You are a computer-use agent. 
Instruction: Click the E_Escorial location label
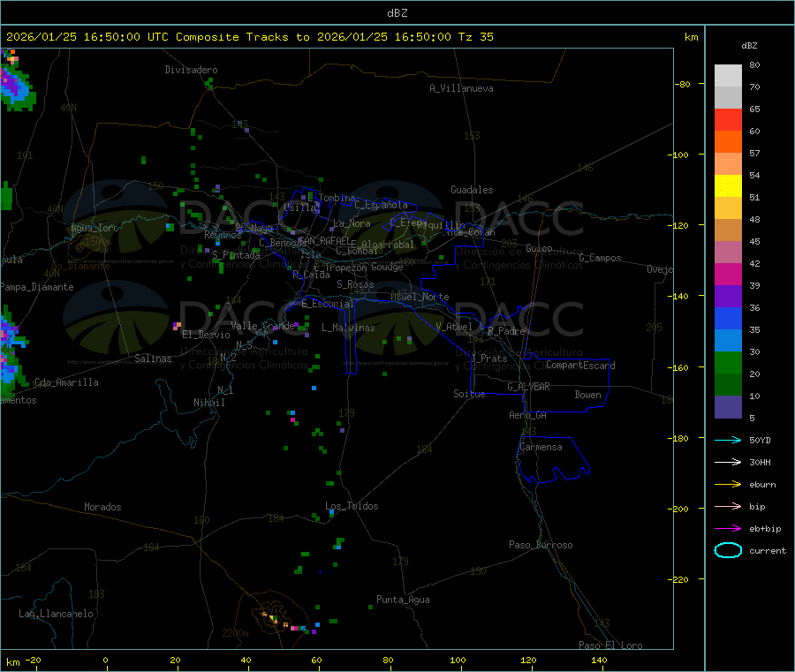pyautogui.click(x=328, y=304)
